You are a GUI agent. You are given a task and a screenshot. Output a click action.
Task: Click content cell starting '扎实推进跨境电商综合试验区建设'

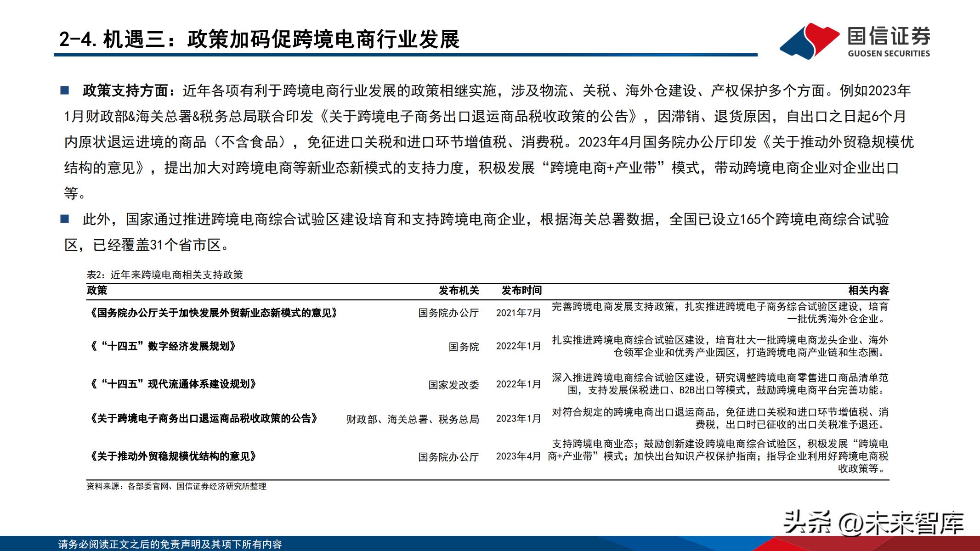720,346
